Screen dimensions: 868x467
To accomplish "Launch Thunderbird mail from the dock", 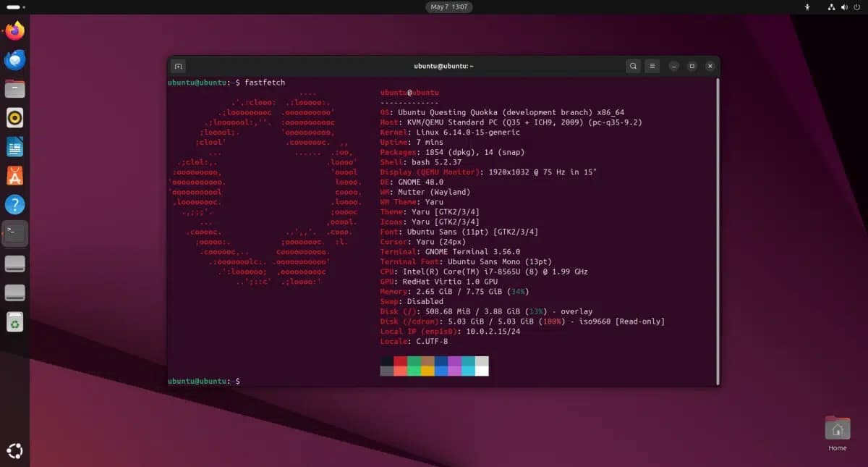I will [x=14, y=59].
